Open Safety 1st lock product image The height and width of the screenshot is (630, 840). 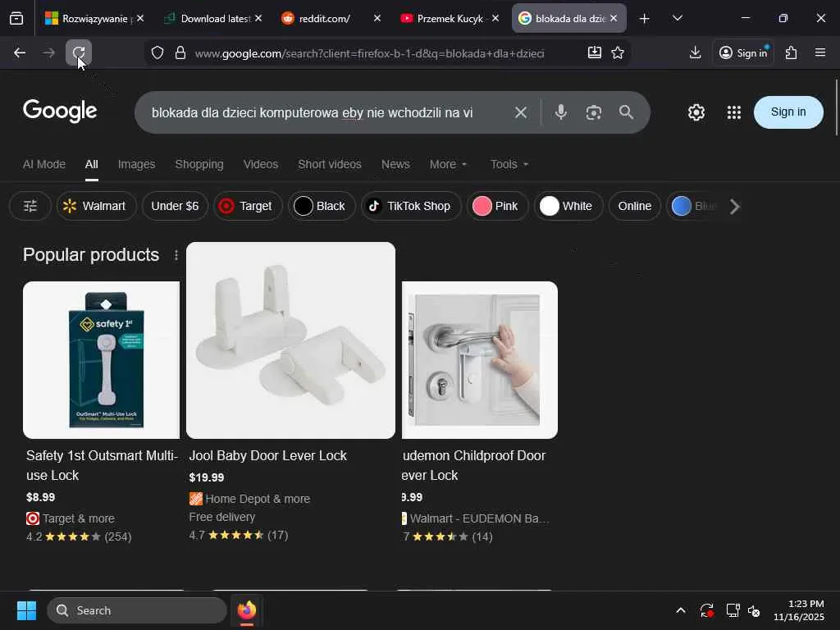101,360
